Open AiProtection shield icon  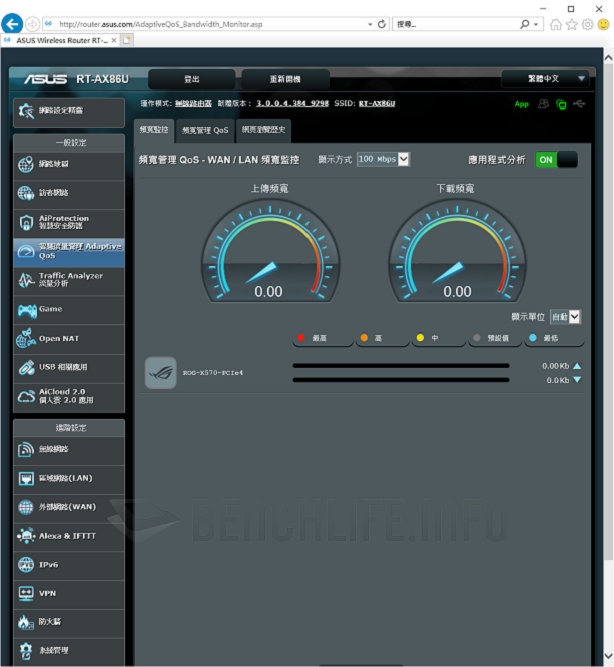[x=26, y=222]
